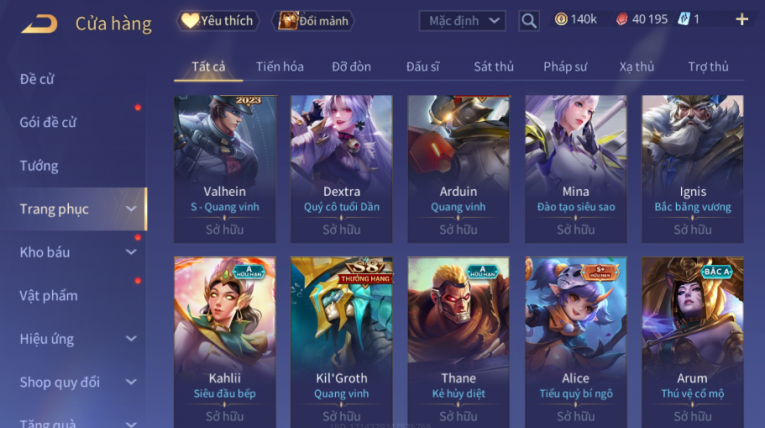The height and width of the screenshot is (428, 765).
Task: Switch to the Tiến hóa tab
Action: [280, 67]
